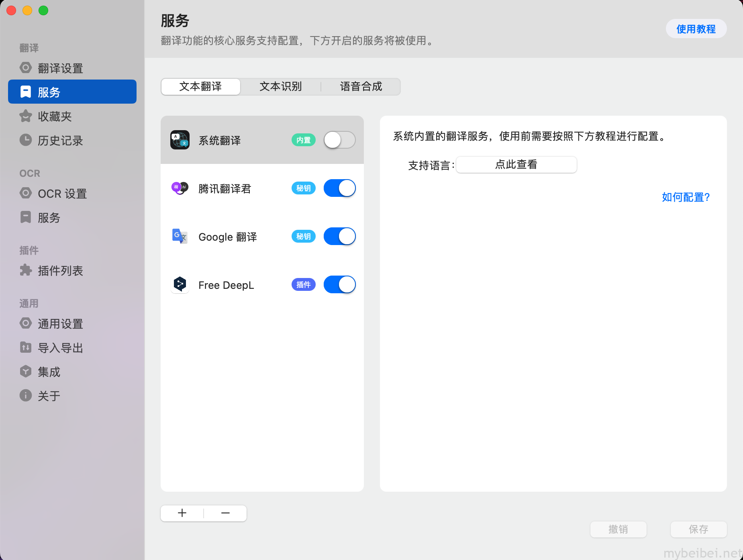Select the 腾讯翻译君 service icon

tap(180, 188)
